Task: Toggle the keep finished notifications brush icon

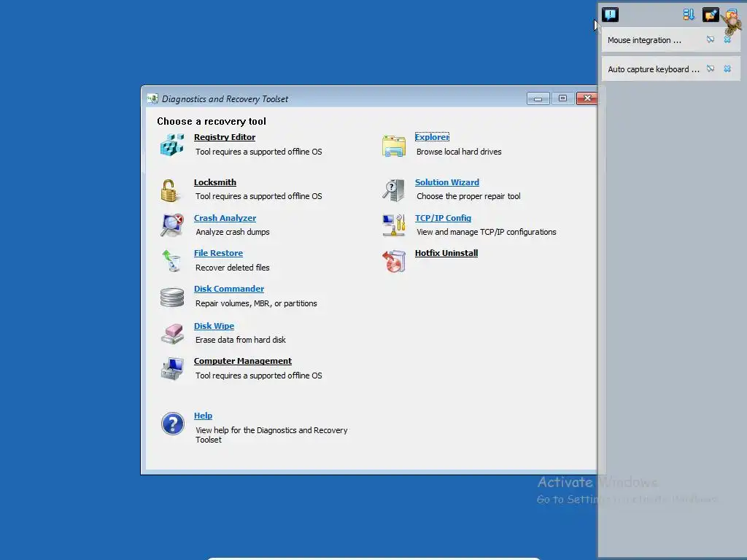Action: tap(711, 15)
